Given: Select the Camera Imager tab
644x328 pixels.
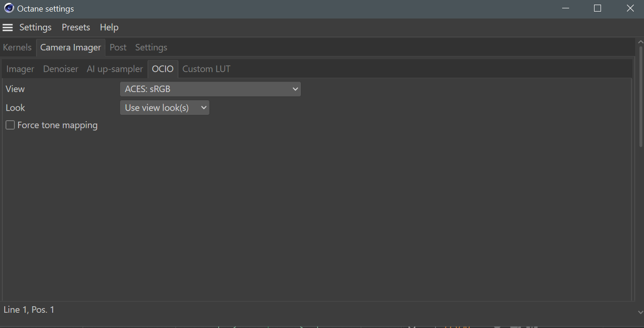Looking at the screenshot, I should [71, 47].
